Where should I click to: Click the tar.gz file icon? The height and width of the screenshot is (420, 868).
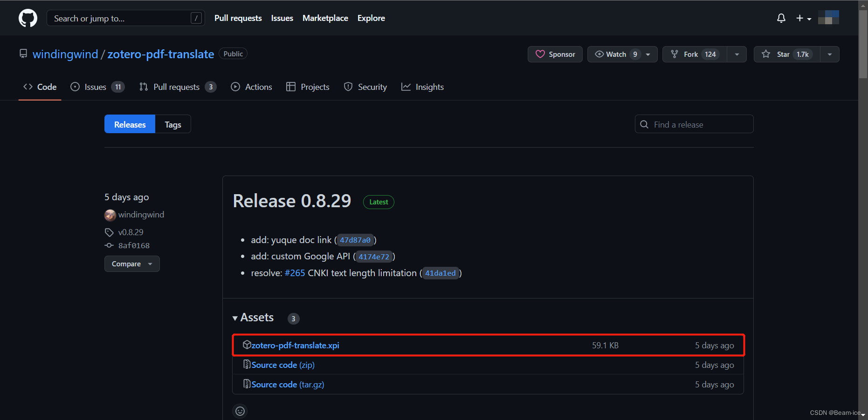247,384
